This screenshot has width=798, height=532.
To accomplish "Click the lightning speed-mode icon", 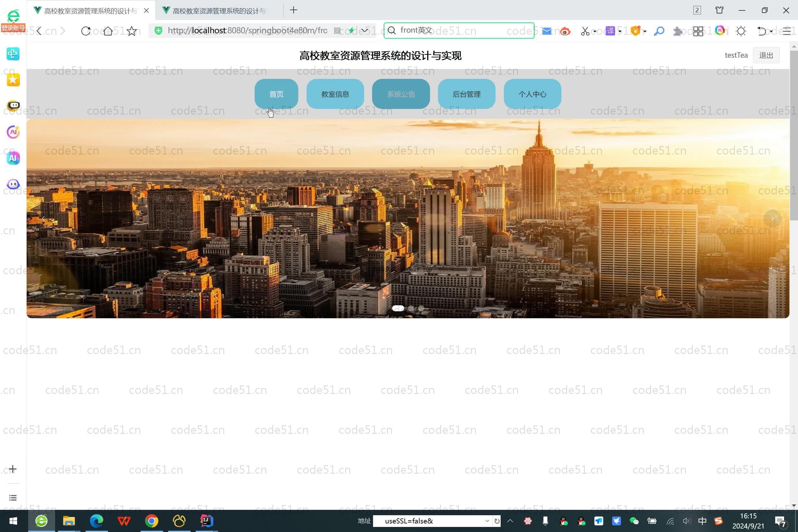I will 352,31.
